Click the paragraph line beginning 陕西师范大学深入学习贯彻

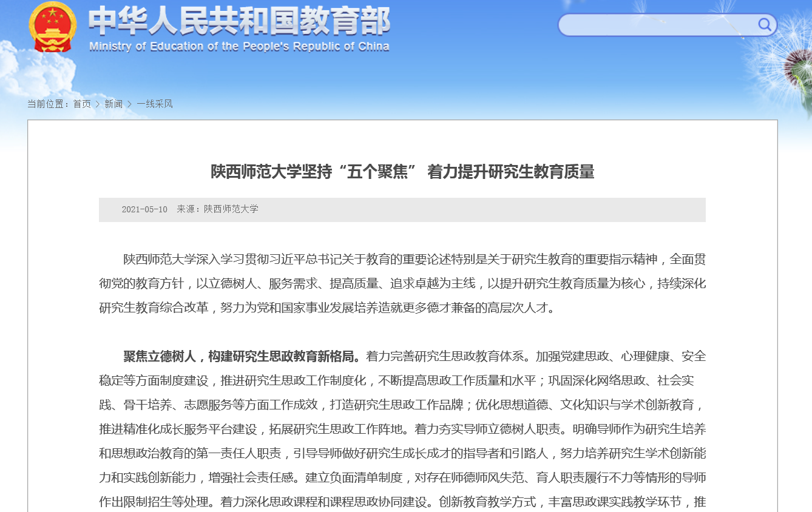[414, 260]
